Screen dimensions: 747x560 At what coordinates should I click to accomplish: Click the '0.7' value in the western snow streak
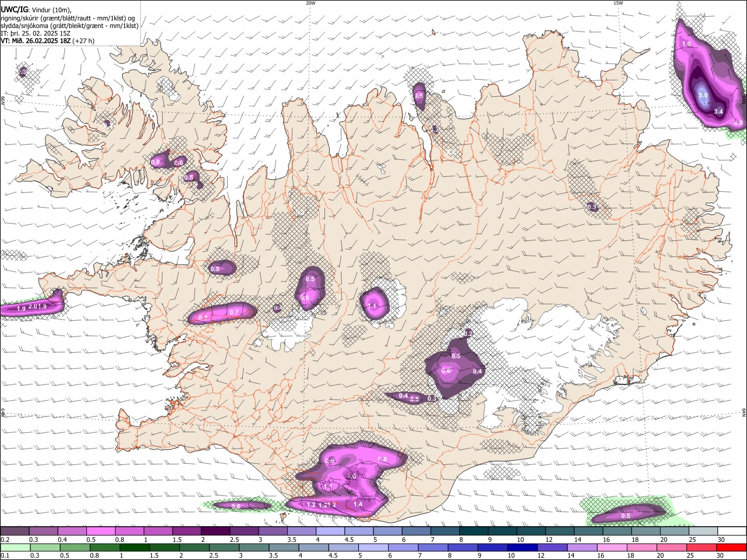[234, 312]
